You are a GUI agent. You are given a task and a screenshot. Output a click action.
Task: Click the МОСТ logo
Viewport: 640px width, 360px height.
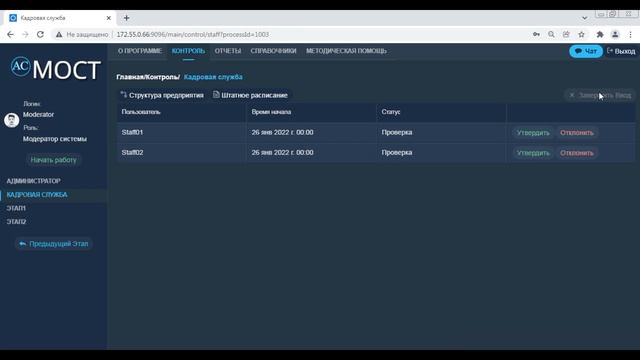[x=56, y=69]
